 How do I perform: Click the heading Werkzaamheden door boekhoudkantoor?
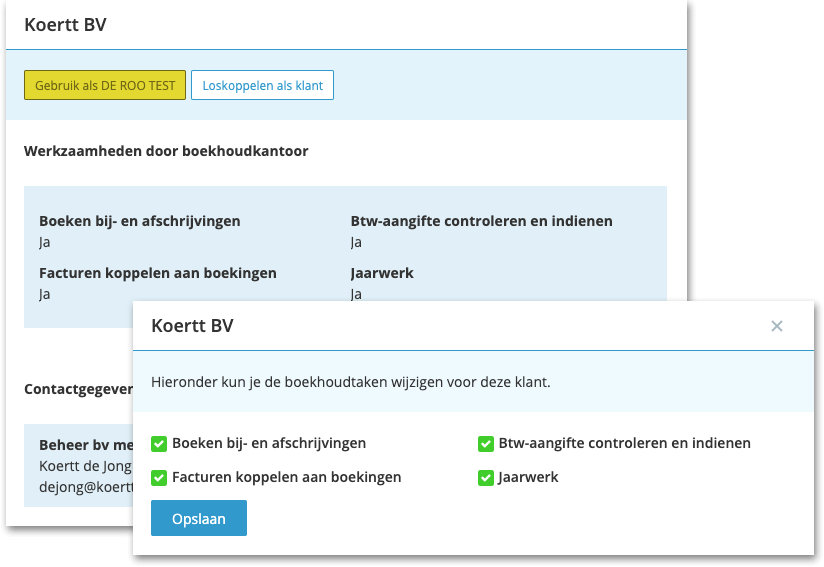click(x=166, y=151)
